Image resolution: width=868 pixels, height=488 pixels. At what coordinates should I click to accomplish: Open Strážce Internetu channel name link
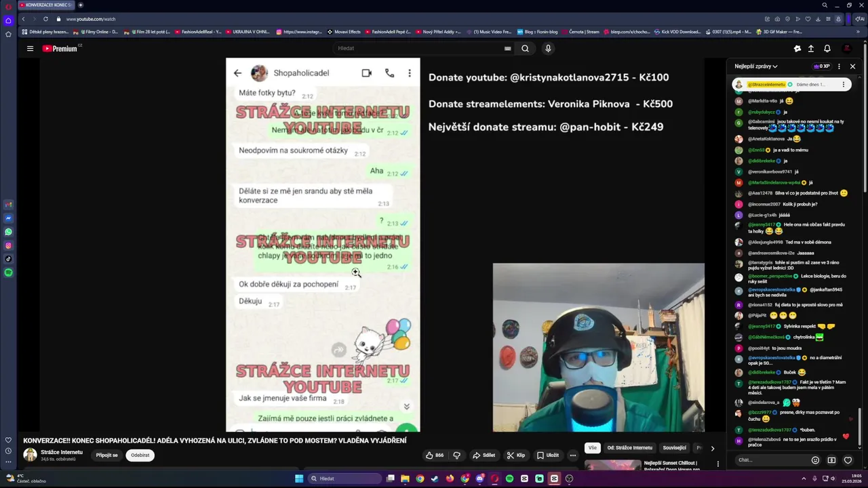point(62,452)
